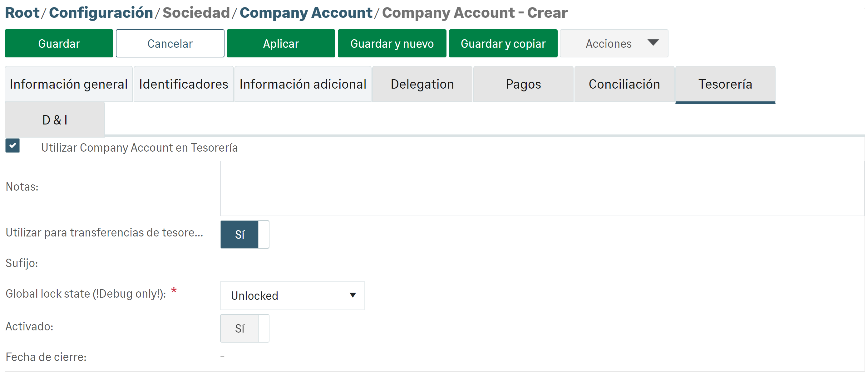Open the Pagos tab
Screen dimensions: 868x375
pos(523,84)
